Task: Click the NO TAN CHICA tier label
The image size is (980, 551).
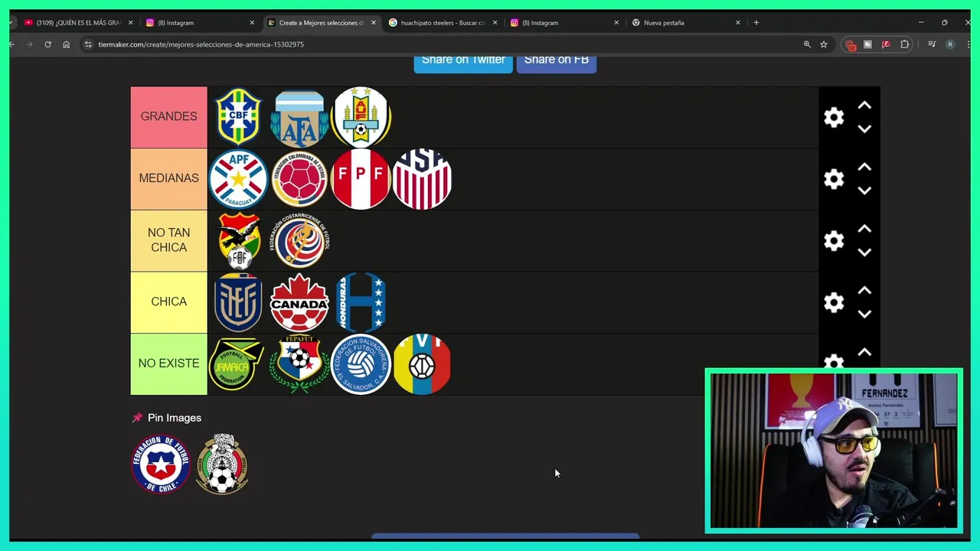Action: click(168, 240)
